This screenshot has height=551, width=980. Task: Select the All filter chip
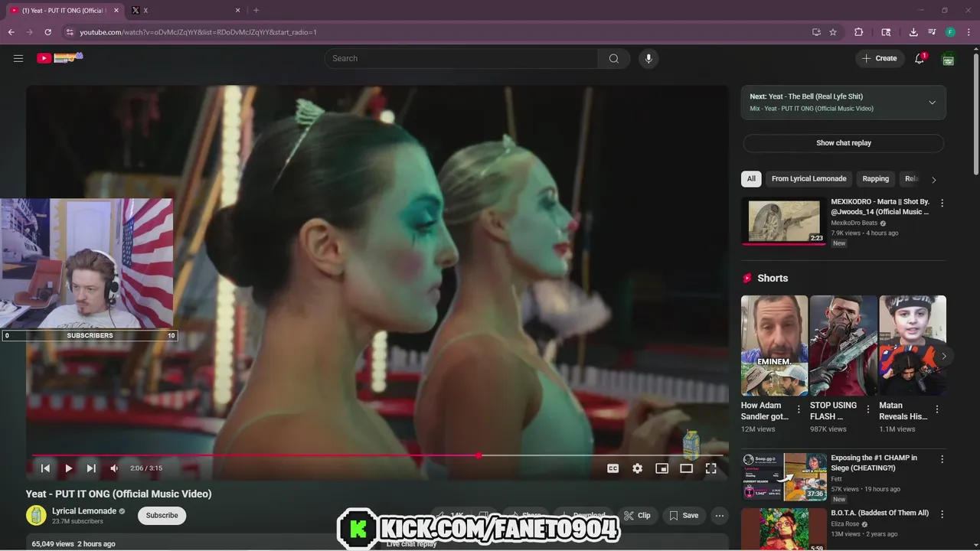click(x=751, y=179)
